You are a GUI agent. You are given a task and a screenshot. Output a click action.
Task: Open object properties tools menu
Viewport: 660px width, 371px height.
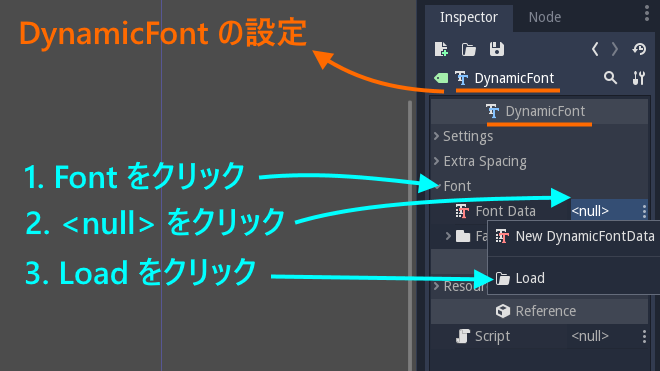tap(639, 78)
